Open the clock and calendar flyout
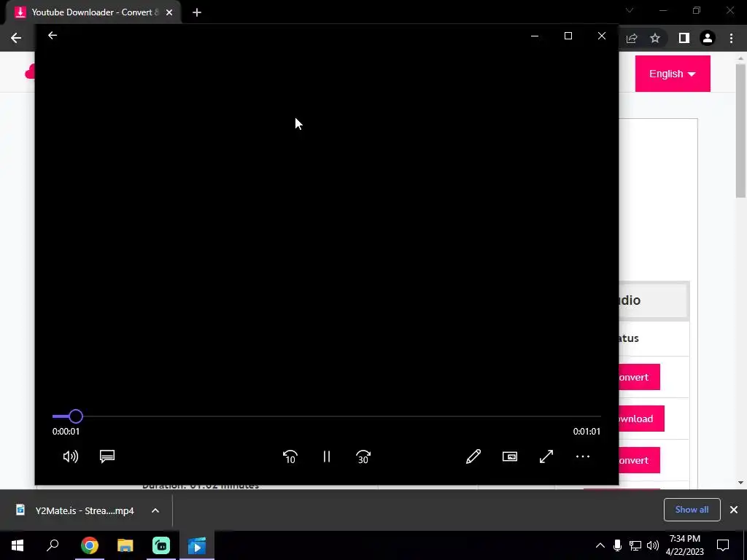The height and width of the screenshot is (560, 747). pos(684,545)
